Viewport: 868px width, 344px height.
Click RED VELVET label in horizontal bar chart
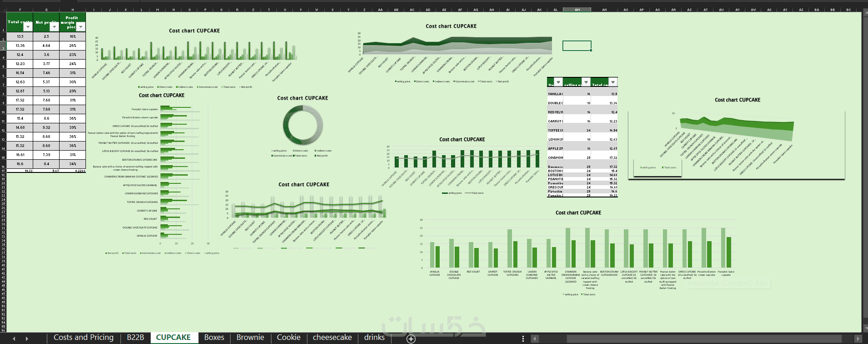pyautogui.click(x=150, y=219)
